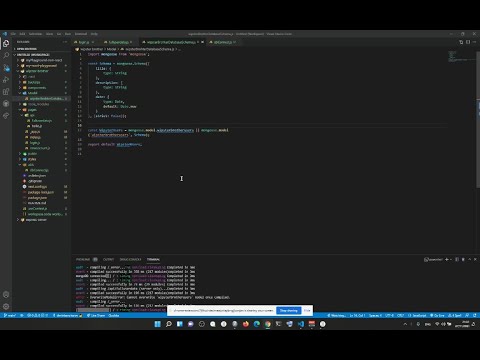480x360 pixels.
Task: Switch to the Debug Console panel tab
Action: click(130, 259)
